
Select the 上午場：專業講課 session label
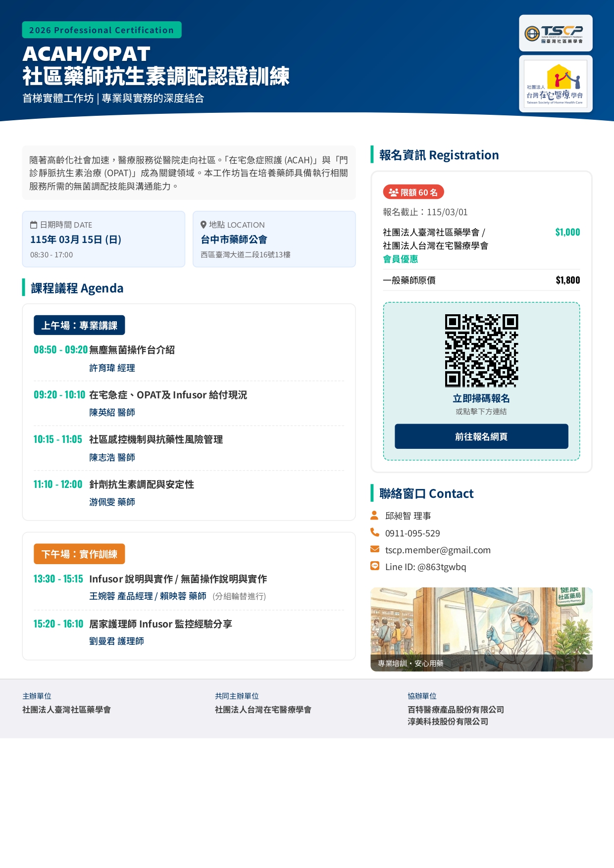(79, 326)
